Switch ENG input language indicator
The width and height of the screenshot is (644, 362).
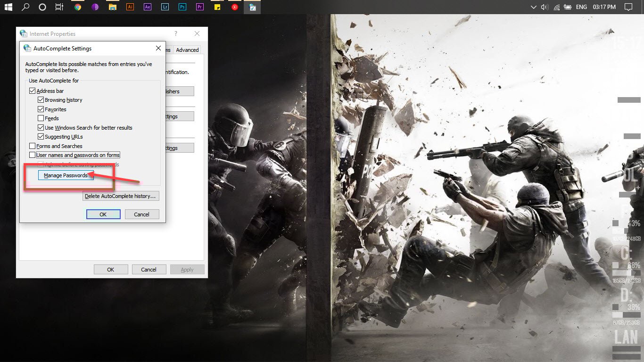pyautogui.click(x=581, y=7)
